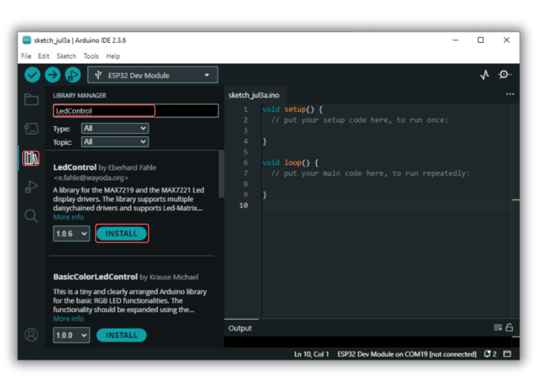537x392 pixels.
Task: Toggle the bottom panel icon in status bar
Action: click(x=507, y=354)
